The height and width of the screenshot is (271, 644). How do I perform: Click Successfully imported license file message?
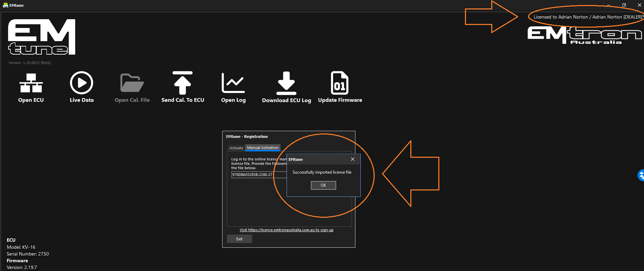[x=322, y=172]
